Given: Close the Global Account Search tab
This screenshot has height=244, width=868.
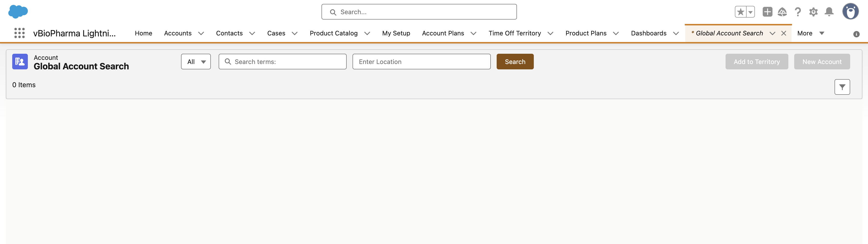Looking at the screenshot, I should coord(784,33).
